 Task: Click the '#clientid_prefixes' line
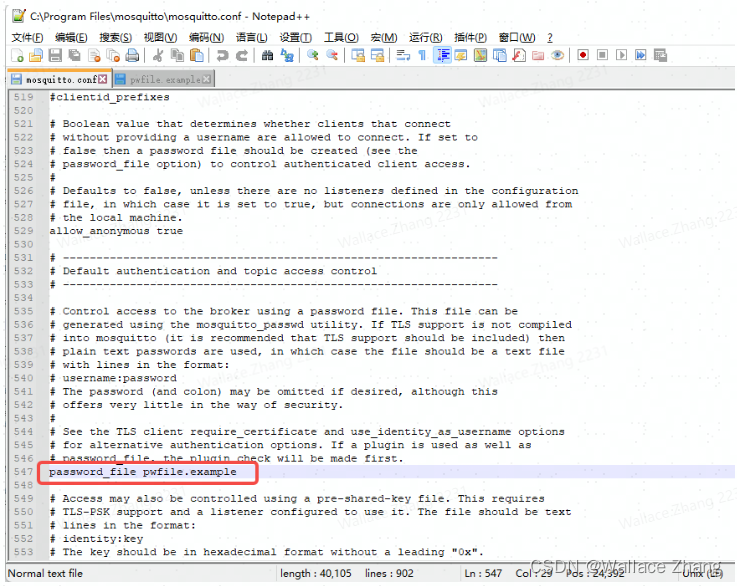[x=110, y=97]
